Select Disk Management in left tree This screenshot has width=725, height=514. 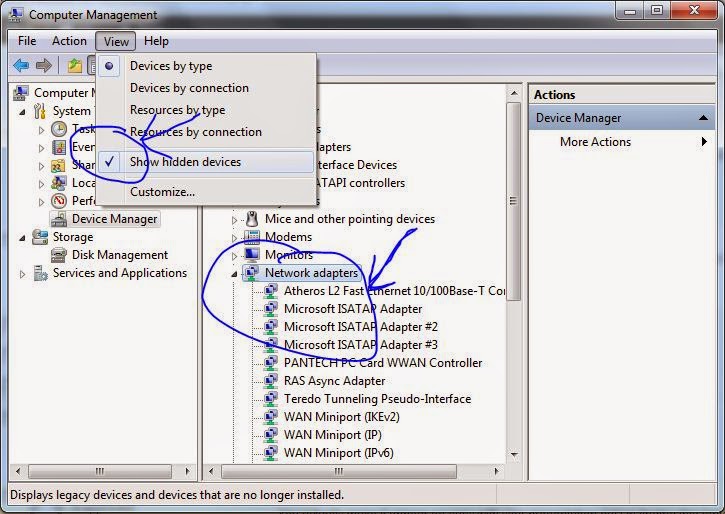[x=120, y=255]
